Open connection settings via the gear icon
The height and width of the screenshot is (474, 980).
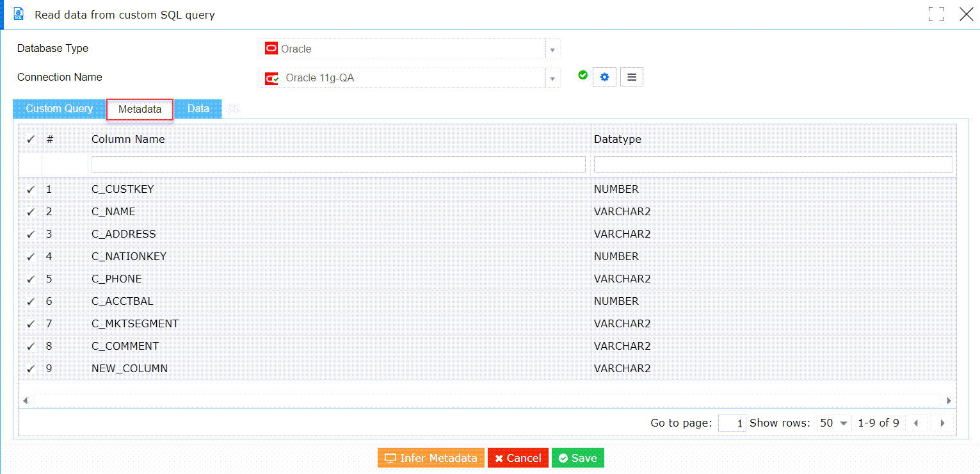coord(604,76)
